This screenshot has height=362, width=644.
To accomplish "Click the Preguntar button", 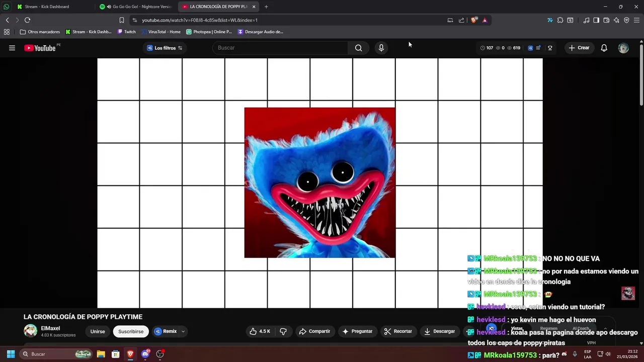I will 357,331.
